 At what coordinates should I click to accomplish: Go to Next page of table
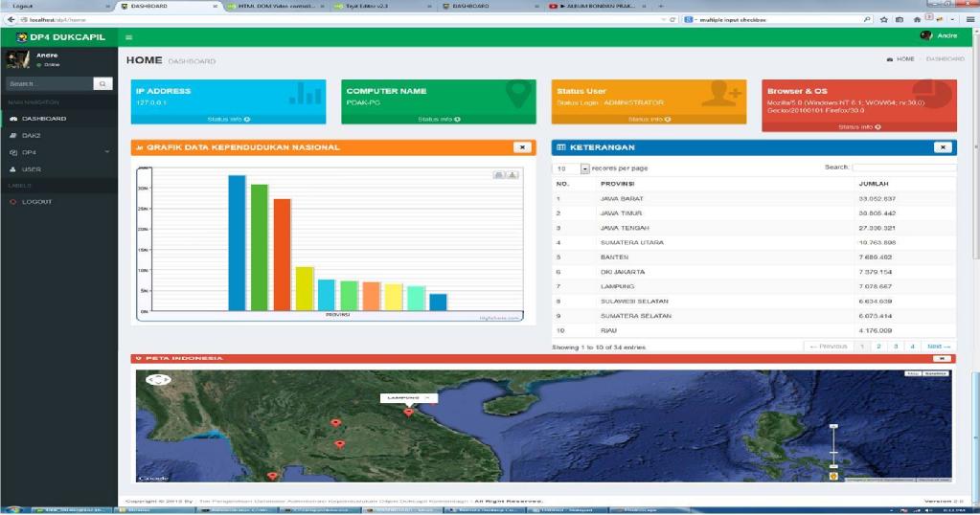(939, 347)
